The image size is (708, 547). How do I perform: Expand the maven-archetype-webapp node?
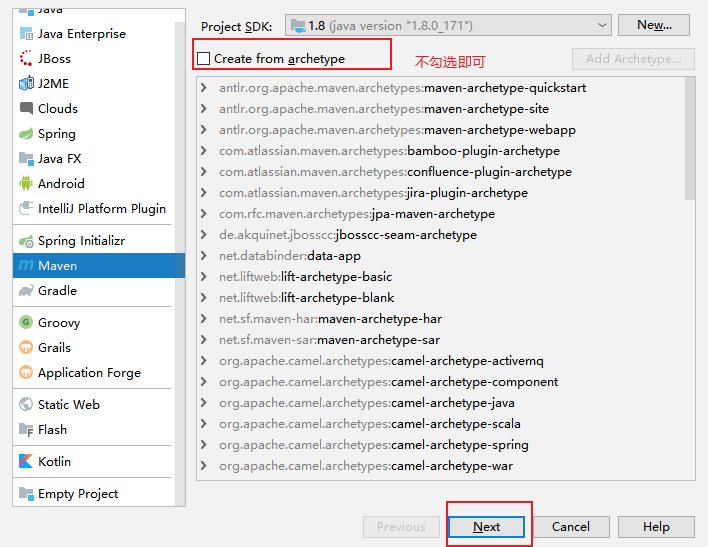coord(204,130)
